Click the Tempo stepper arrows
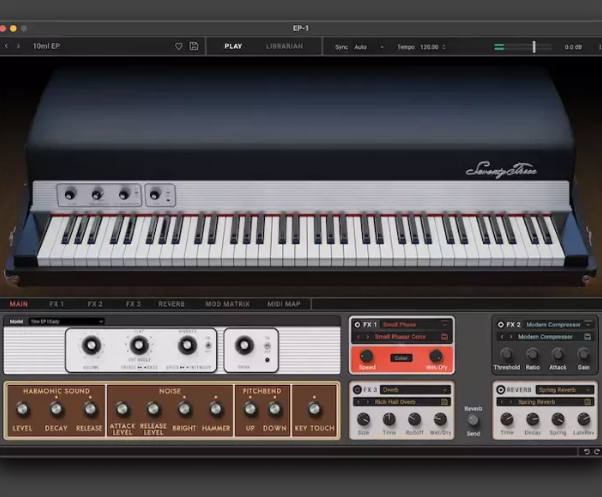The image size is (602, 497). (444, 47)
